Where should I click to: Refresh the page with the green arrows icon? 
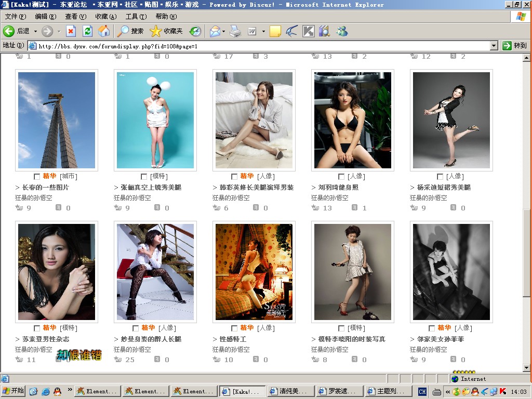[x=87, y=31]
